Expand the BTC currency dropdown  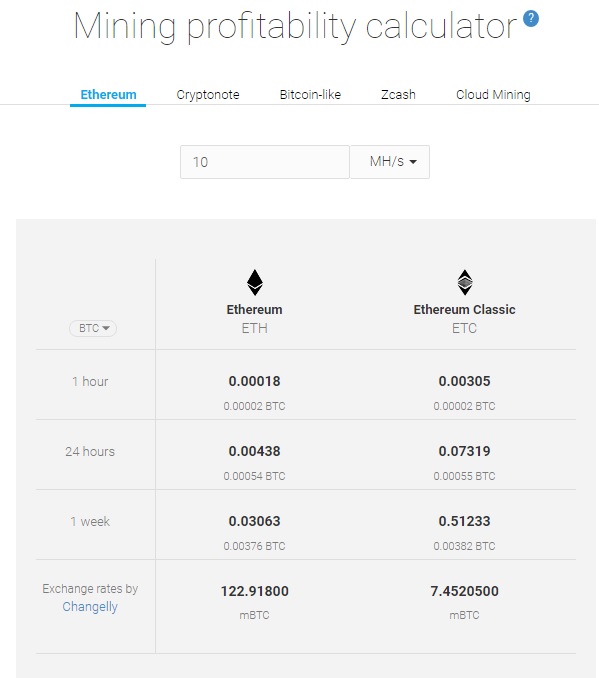coord(93,328)
